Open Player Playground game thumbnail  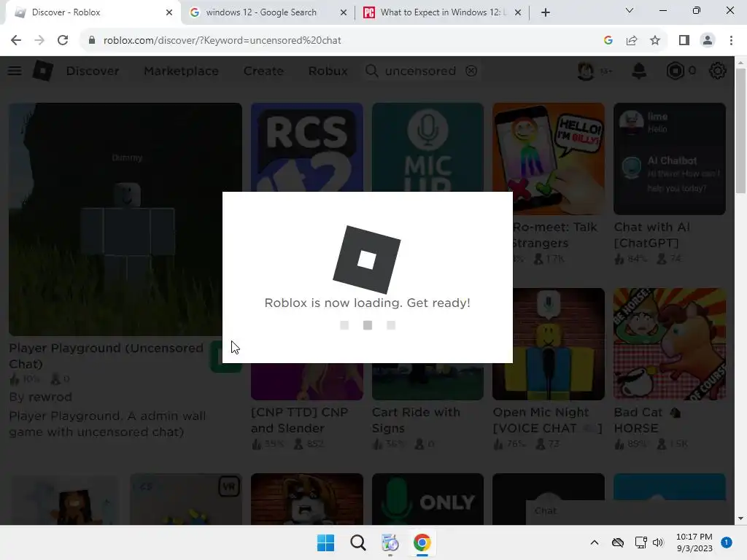pyautogui.click(x=125, y=219)
